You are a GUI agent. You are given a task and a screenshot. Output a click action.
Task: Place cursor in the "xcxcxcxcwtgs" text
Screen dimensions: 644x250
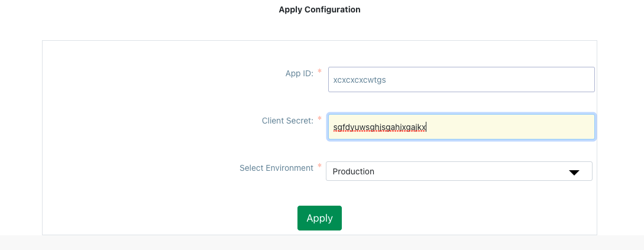tap(360, 80)
